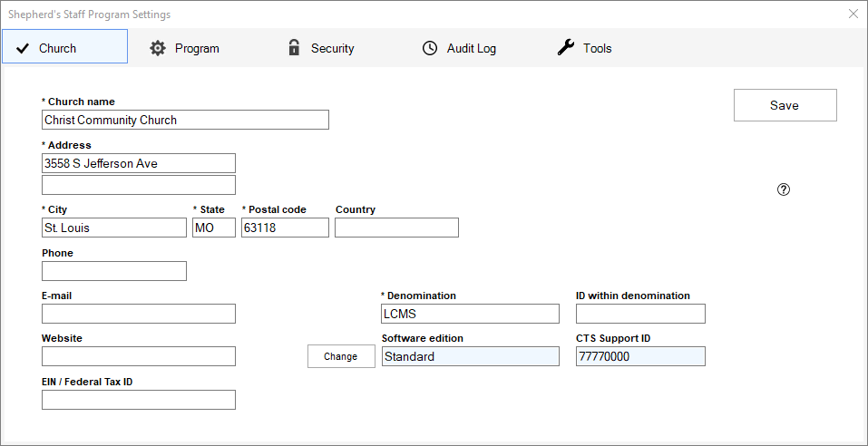
Task: Focus the Denomination input box
Action: 470,314
